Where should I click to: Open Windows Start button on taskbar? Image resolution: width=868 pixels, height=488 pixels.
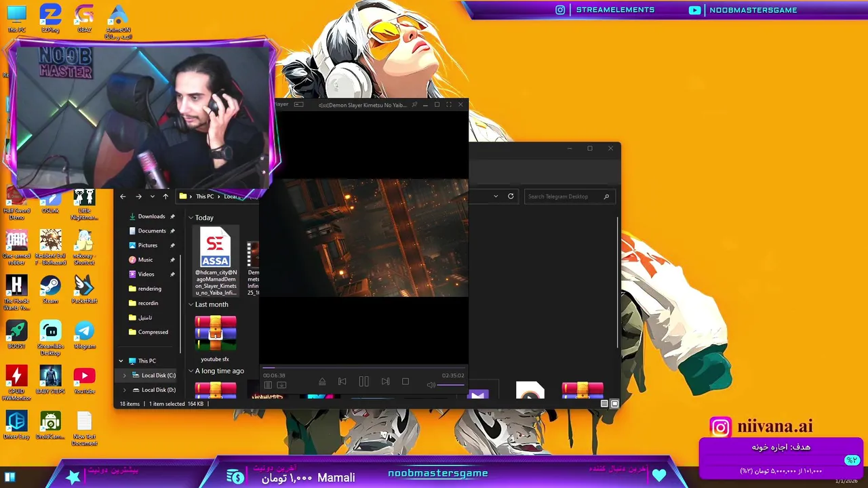(9, 477)
